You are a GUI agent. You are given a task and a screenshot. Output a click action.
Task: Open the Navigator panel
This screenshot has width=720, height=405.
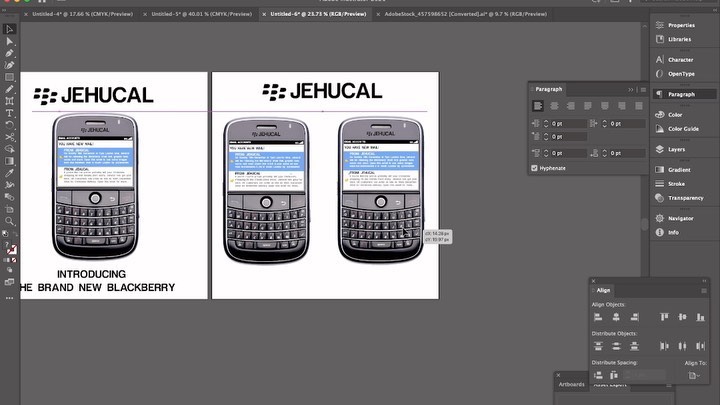tap(681, 218)
